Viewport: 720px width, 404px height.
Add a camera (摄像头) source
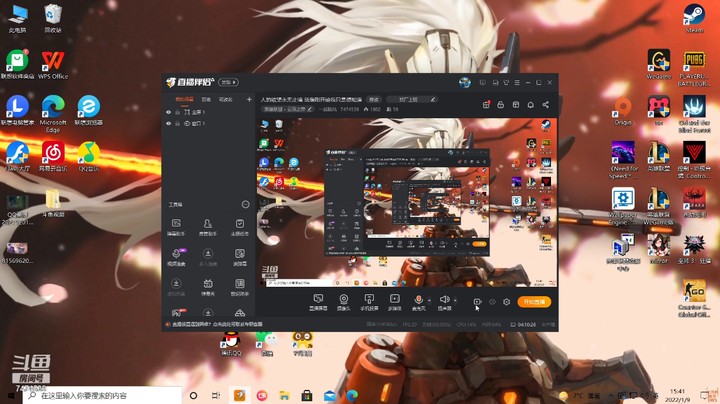[x=343, y=302]
